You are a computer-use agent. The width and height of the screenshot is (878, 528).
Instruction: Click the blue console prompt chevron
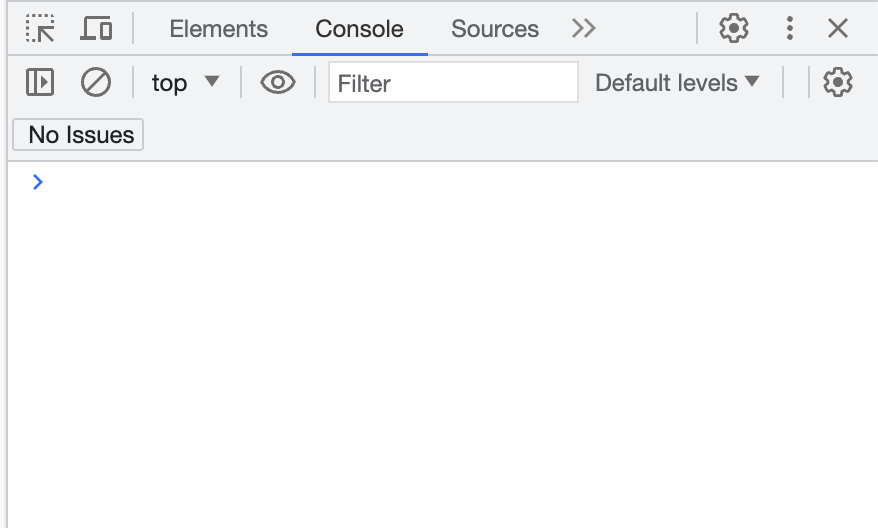[38, 182]
